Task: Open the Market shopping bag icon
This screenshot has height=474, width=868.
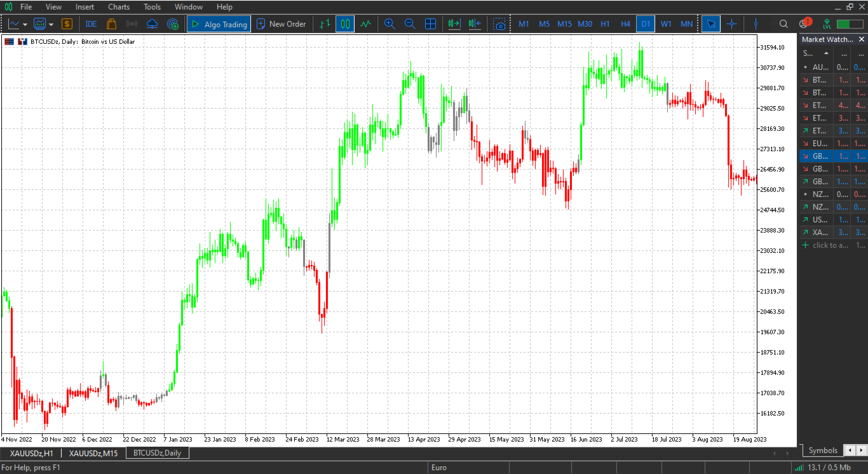Action: (x=111, y=24)
